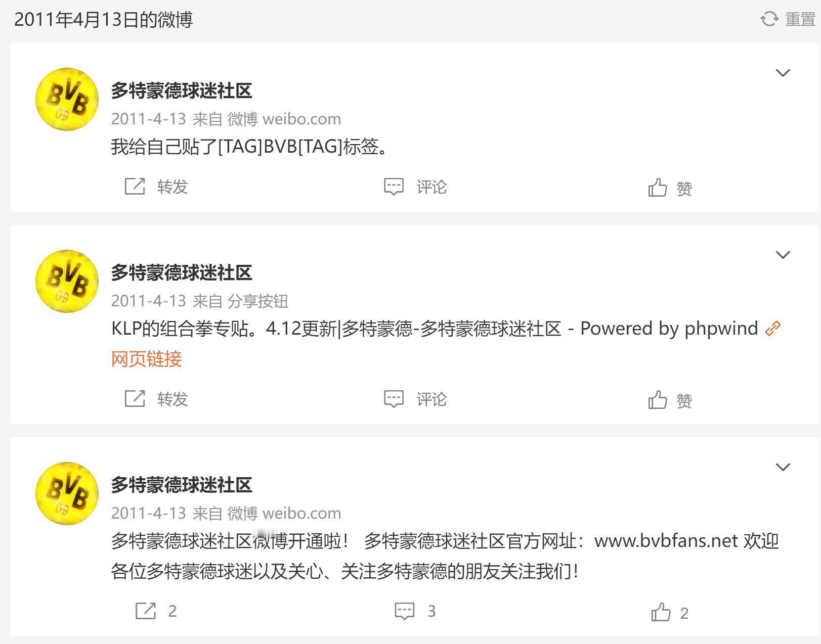Open the 3 comments on last post
Image resolution: width=821 pixels, height=644 pixels.
pyautogui.click(x=415, y=611)
